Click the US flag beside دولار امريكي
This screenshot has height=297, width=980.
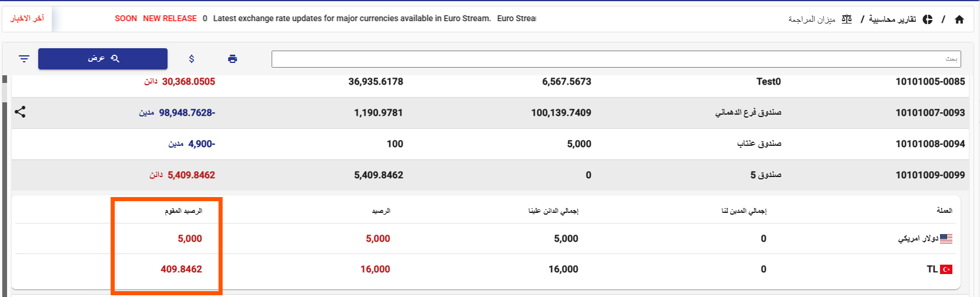(946, 239)
